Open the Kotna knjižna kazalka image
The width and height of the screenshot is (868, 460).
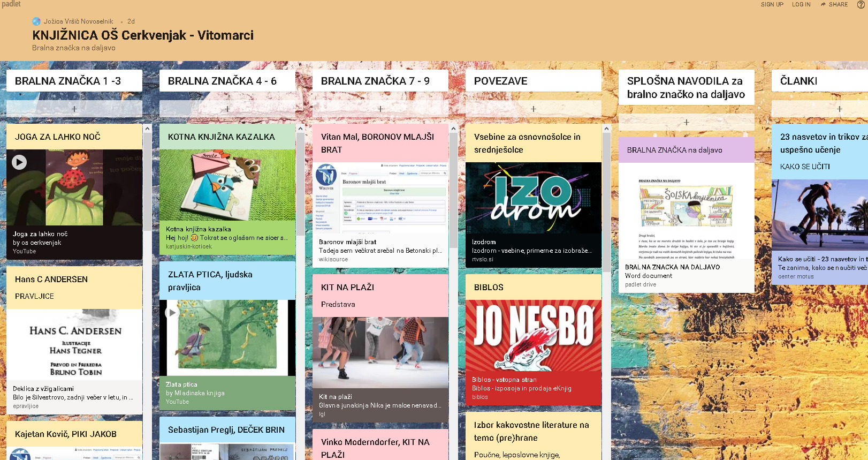pos(227,185)
